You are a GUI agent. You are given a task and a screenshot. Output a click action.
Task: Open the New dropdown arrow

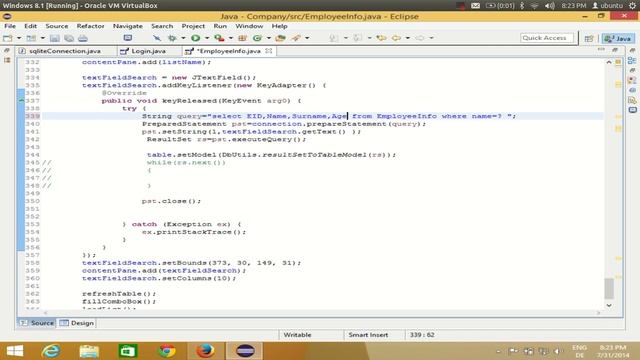tap(19, 38)
